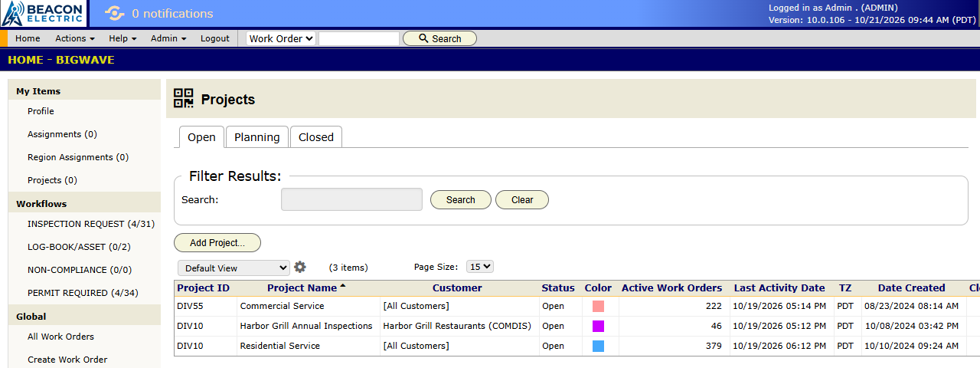Sort by Date Created column header
This screenshot has height=368, width=980.
(911, 288)
